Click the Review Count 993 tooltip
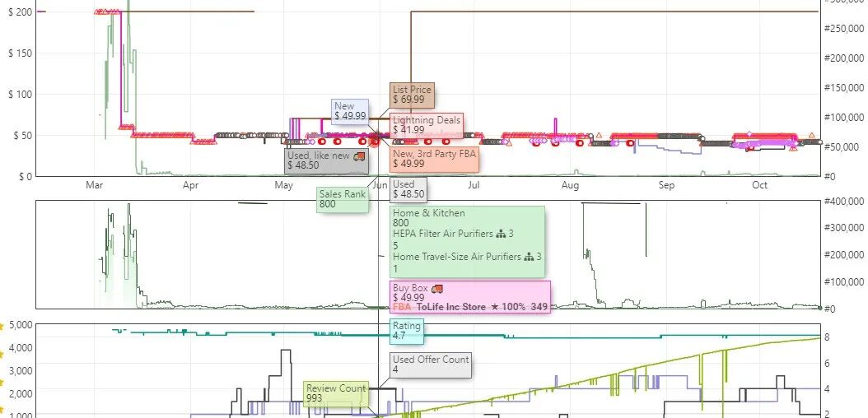Viewport: 868px width, 418px height. (336, 393)
